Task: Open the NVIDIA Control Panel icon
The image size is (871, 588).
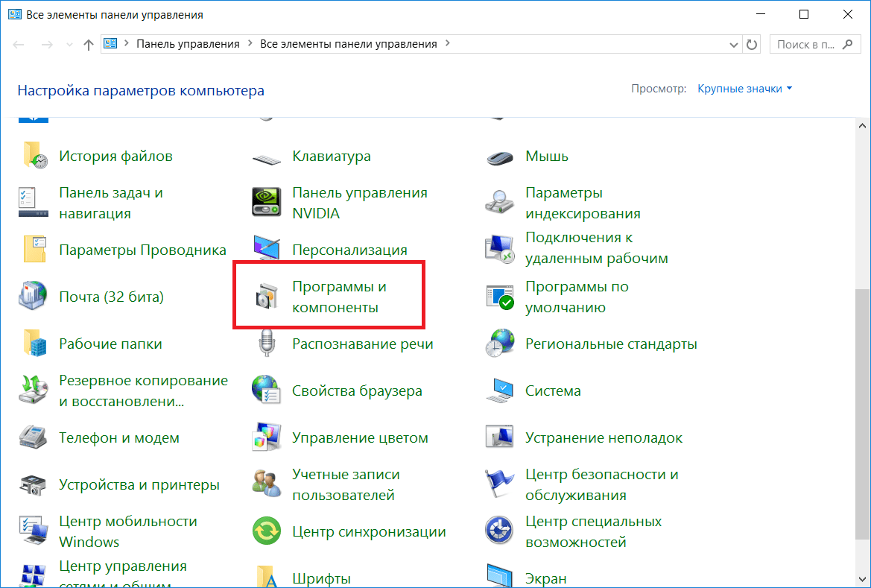Action: pyautogui.click(x=267, y=203)
